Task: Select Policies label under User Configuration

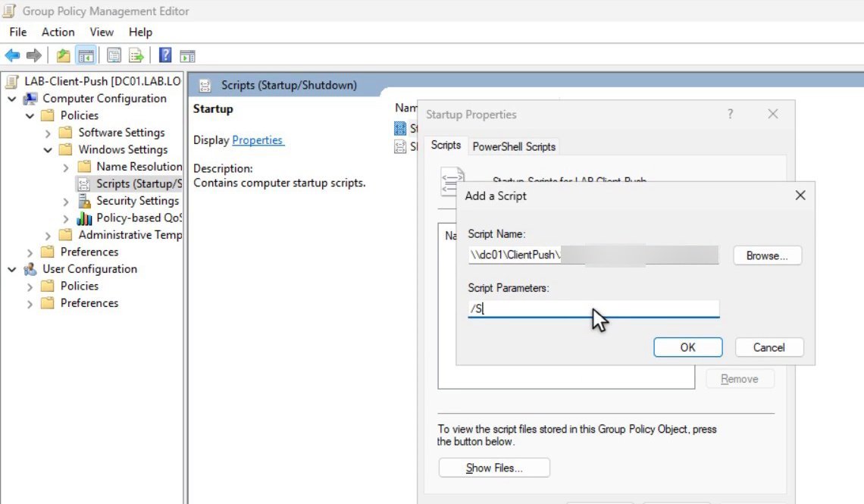Action: [x=80, y=286]
